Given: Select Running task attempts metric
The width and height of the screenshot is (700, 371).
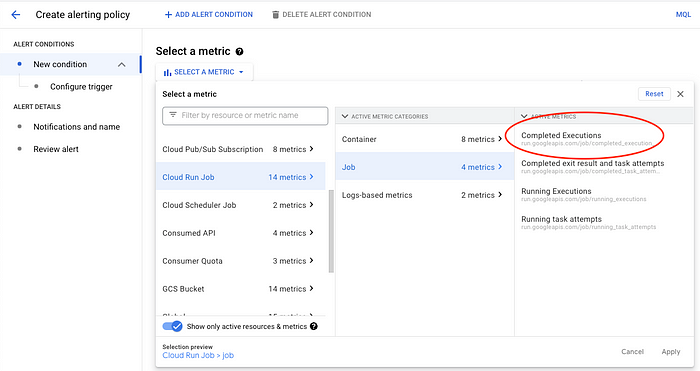Looking at the screenshot, I should (x=588, y=222).
